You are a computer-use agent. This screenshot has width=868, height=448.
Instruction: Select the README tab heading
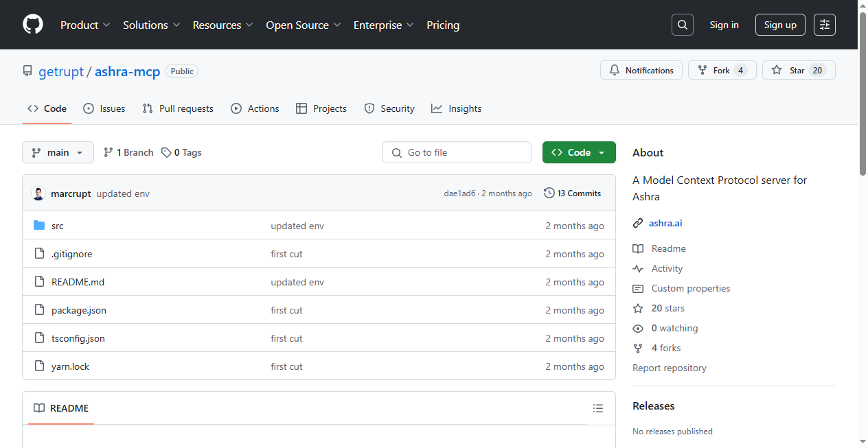point(61,408)
